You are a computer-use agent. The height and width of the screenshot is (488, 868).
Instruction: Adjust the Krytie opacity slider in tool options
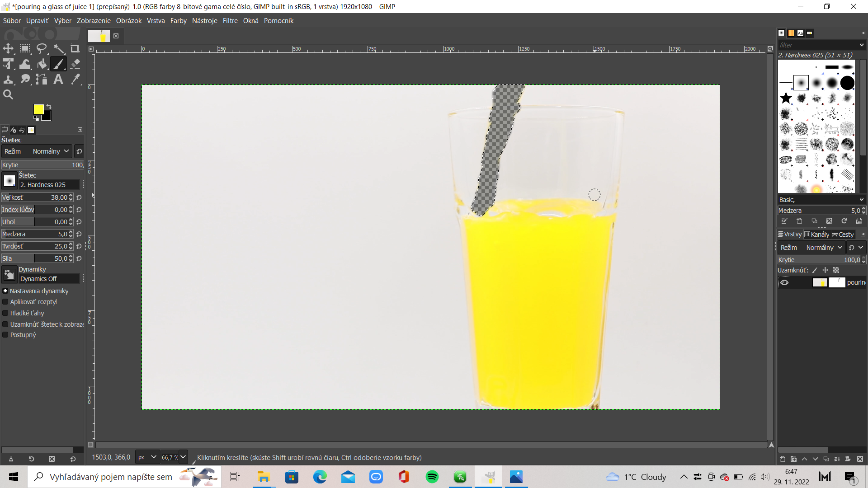[x=42, y=165]
